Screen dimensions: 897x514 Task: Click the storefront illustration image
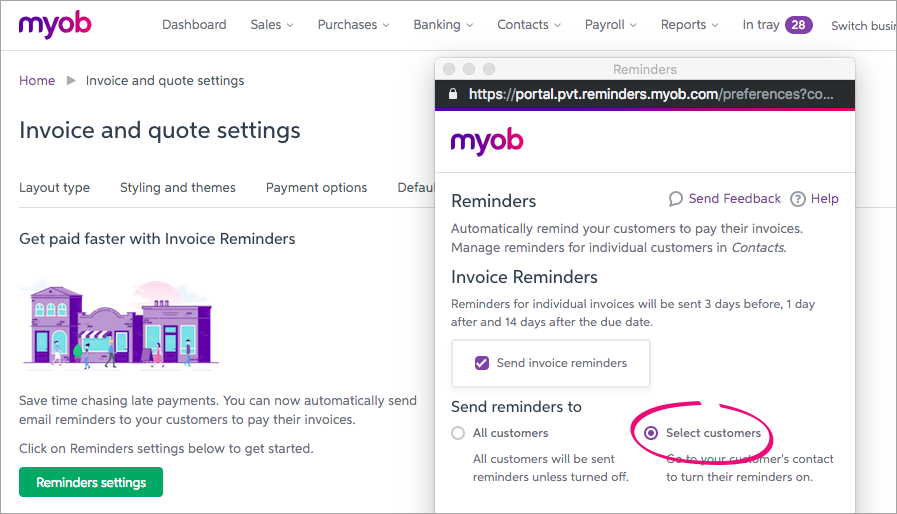(x=119, y=324)
